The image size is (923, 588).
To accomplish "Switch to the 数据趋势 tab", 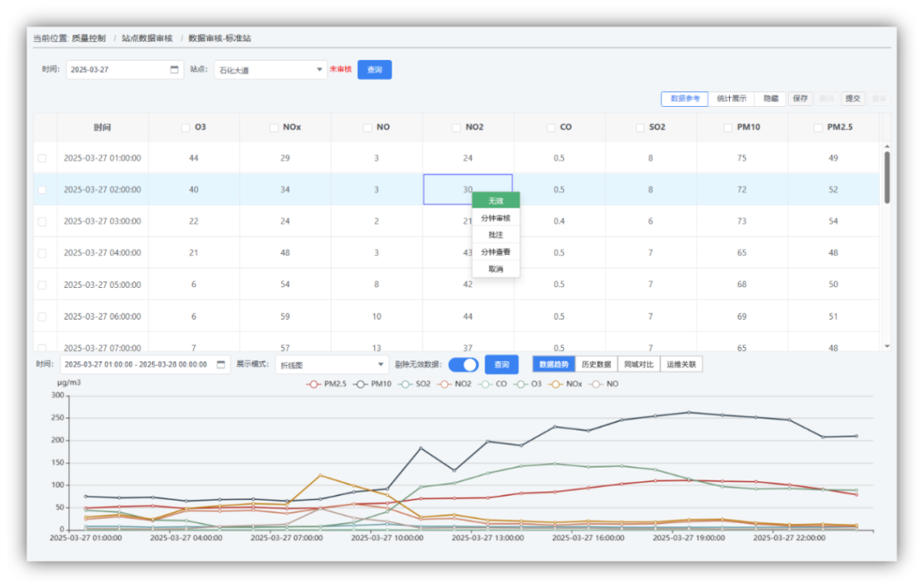I will click(x=553, y=364).
